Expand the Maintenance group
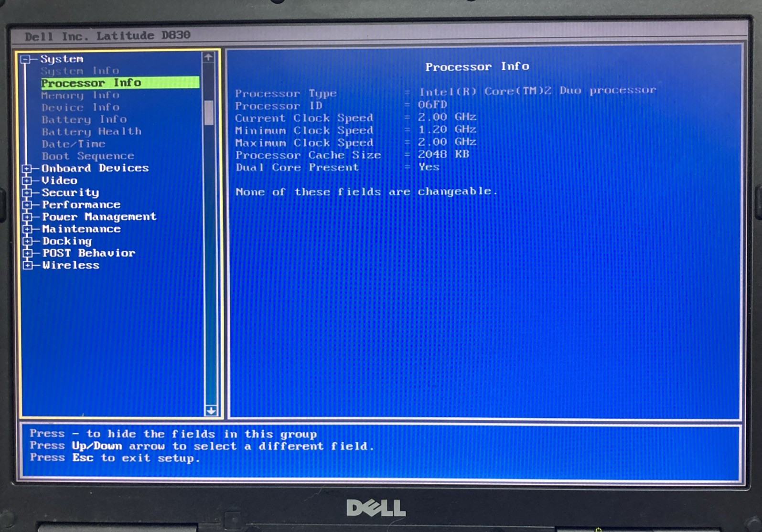Screen dimensions: 762x532 click(x=27, y=229)
